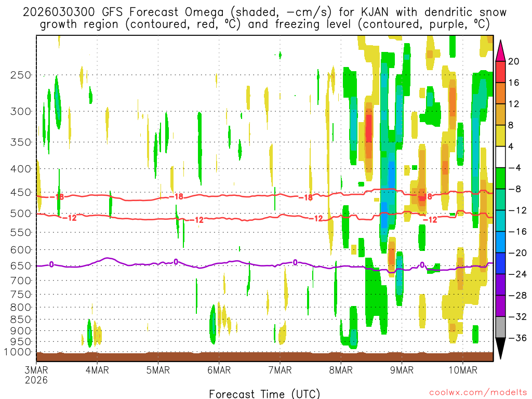Click the 950 pressure level label

point(21,341)
